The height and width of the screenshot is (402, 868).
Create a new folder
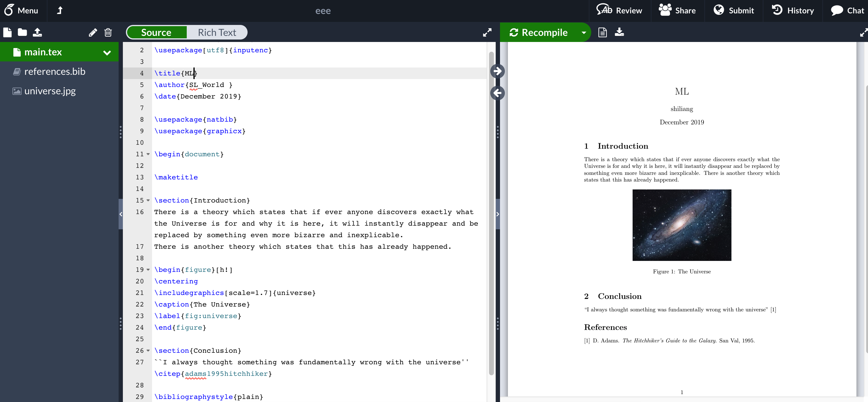22,32
